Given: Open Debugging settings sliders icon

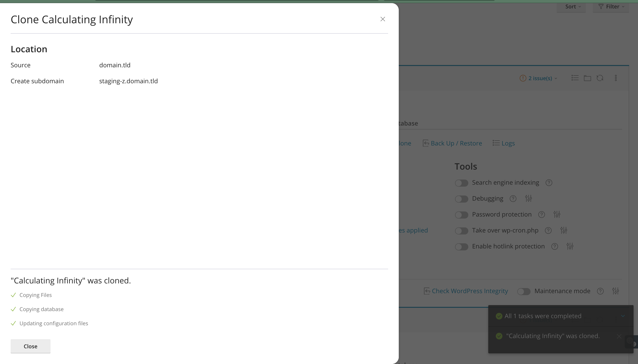Looking at the screenshot, I should point(529,199).
